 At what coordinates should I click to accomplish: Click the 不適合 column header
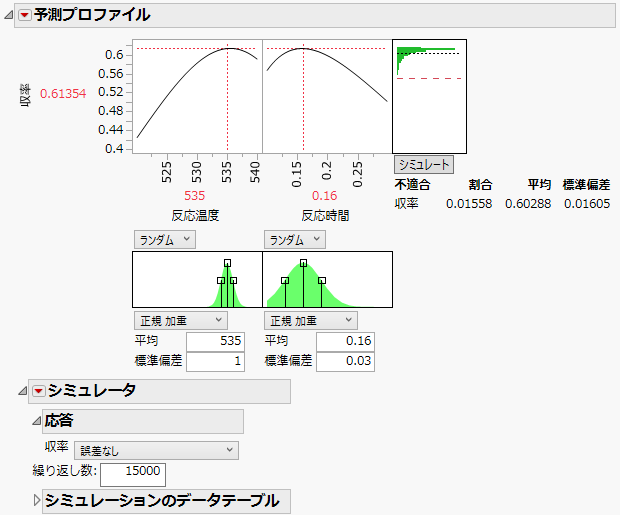point(412,185)
